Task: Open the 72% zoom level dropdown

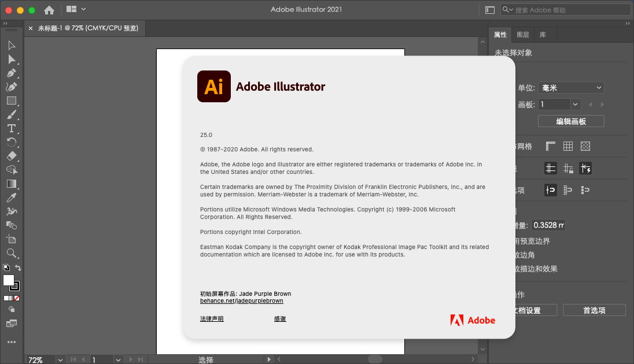Action: [60, 359]
